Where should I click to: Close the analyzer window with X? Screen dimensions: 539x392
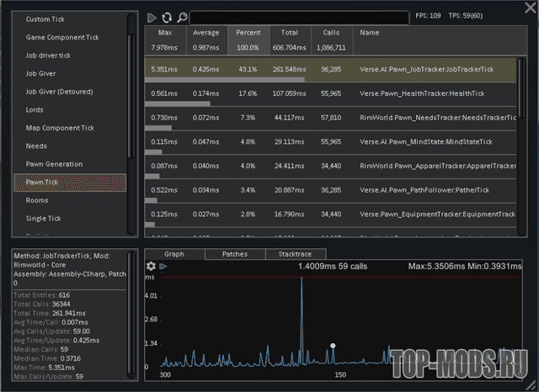click(x=531, y=8)
